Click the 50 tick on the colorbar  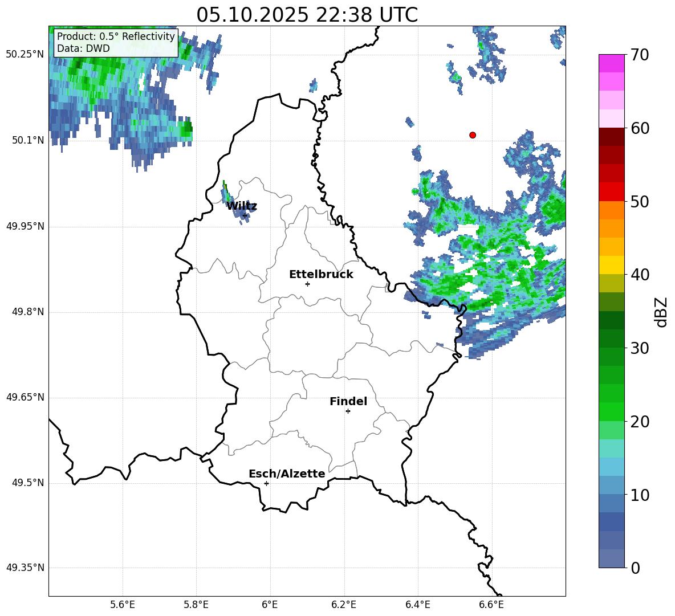(640, 201)
